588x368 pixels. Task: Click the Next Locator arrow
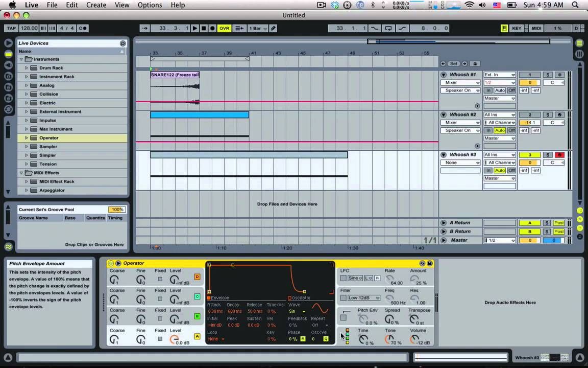(464, 64)
